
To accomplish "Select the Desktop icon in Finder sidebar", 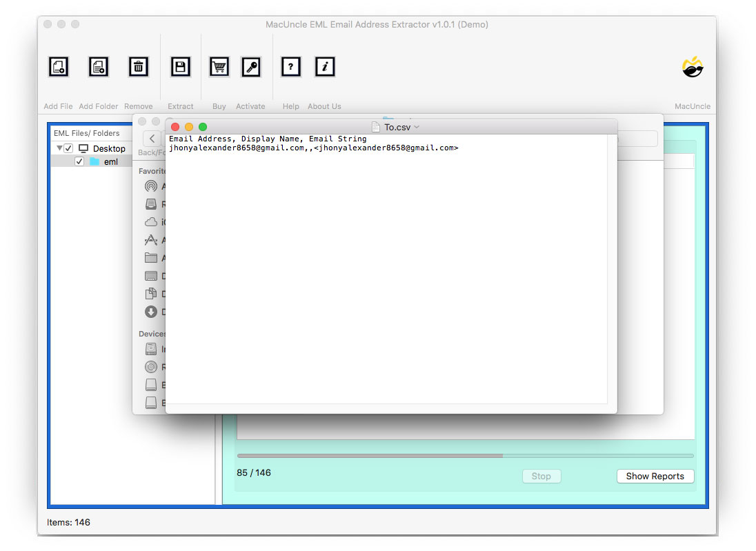I will [151, 276].
